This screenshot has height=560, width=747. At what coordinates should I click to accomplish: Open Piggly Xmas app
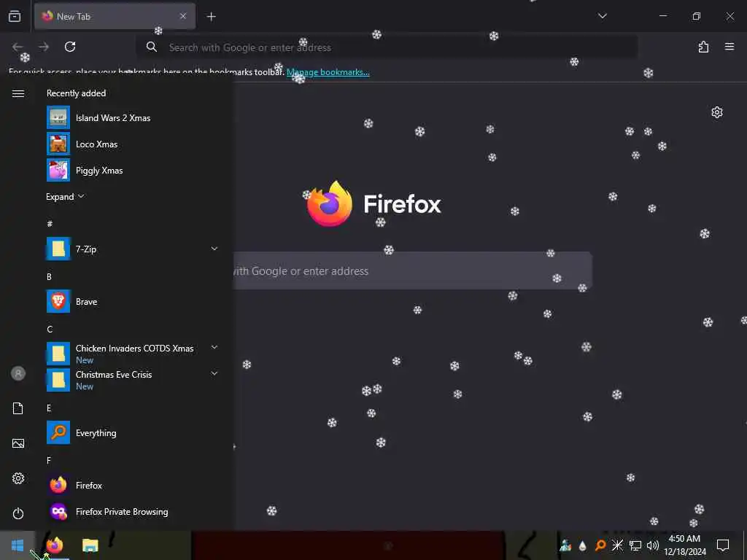point(132,170)
